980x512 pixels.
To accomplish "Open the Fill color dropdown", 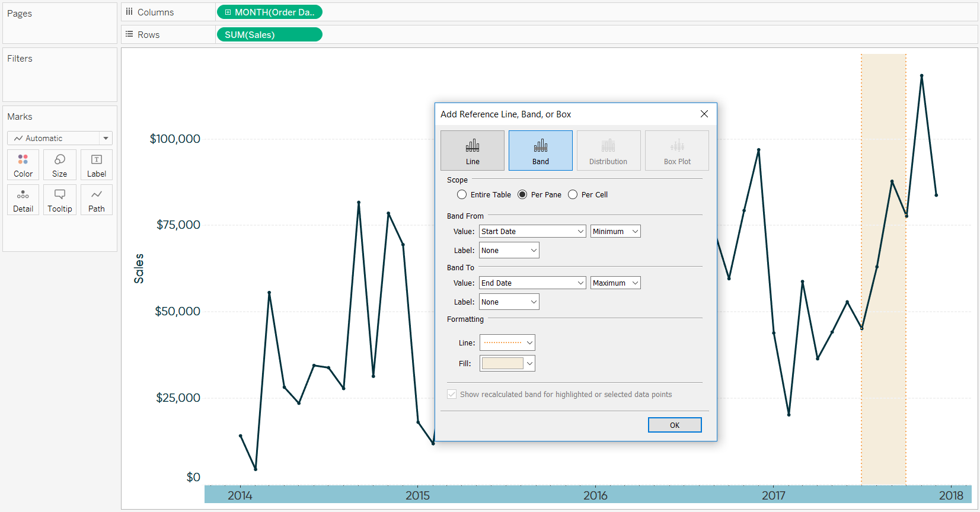I will [x=507, y=363].
